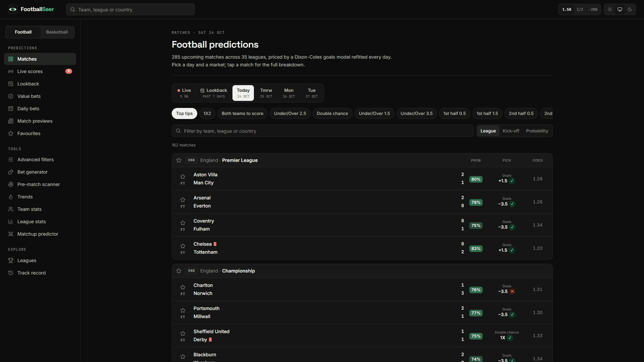Screen dimensions: 644x362
Task: Switch to the Basketball sport tab
Action: point(57,32)
